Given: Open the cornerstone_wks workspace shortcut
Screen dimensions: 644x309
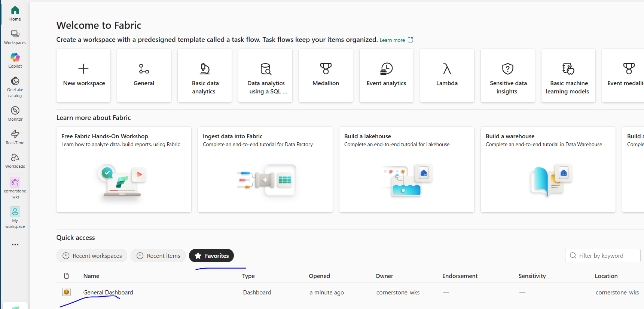Looking at the screenshot, I should tap(15, 188).
